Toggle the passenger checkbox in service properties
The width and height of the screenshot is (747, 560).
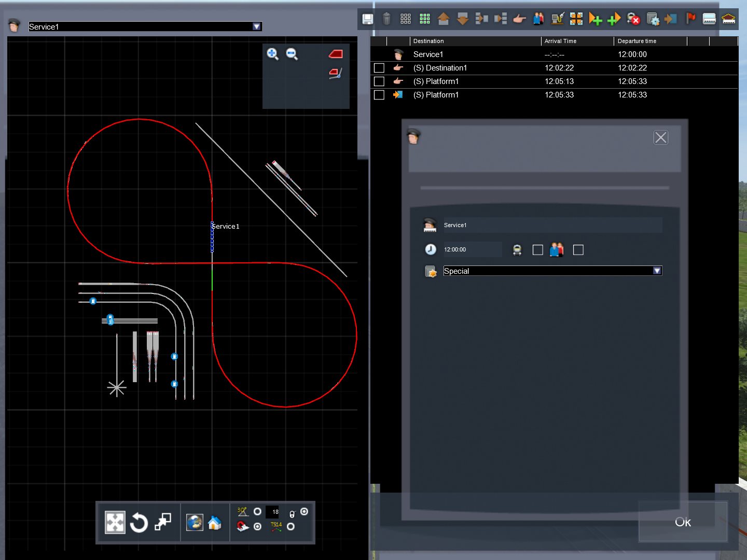(578, 250)
